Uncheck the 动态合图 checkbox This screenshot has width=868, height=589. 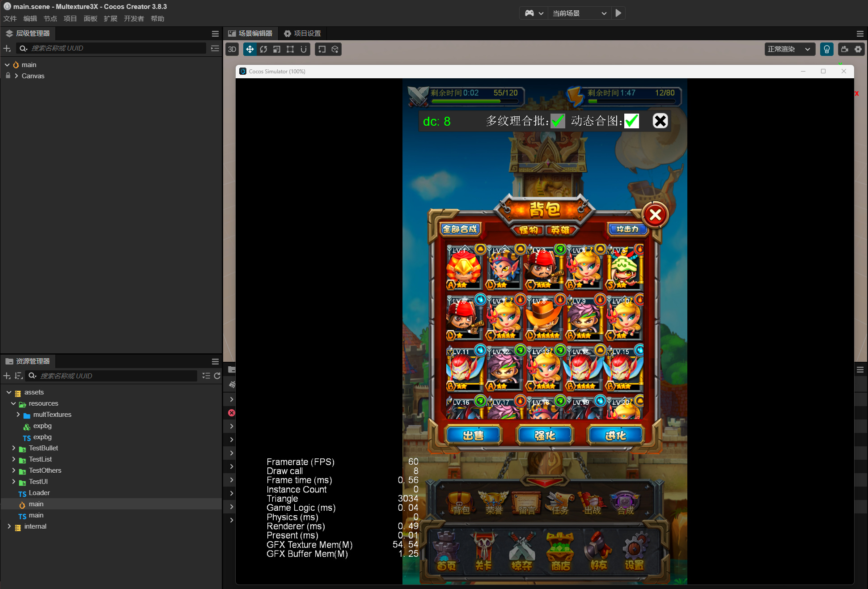631,121
